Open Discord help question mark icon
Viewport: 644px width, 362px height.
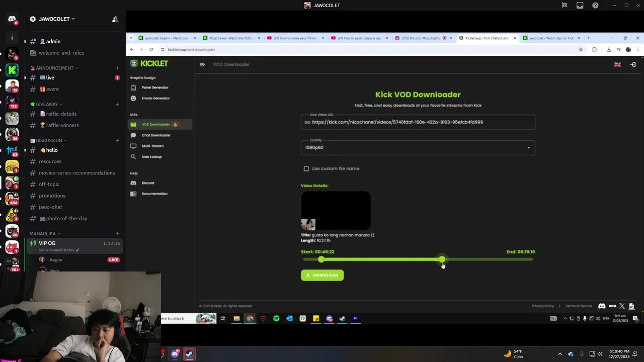click(596, 6)
